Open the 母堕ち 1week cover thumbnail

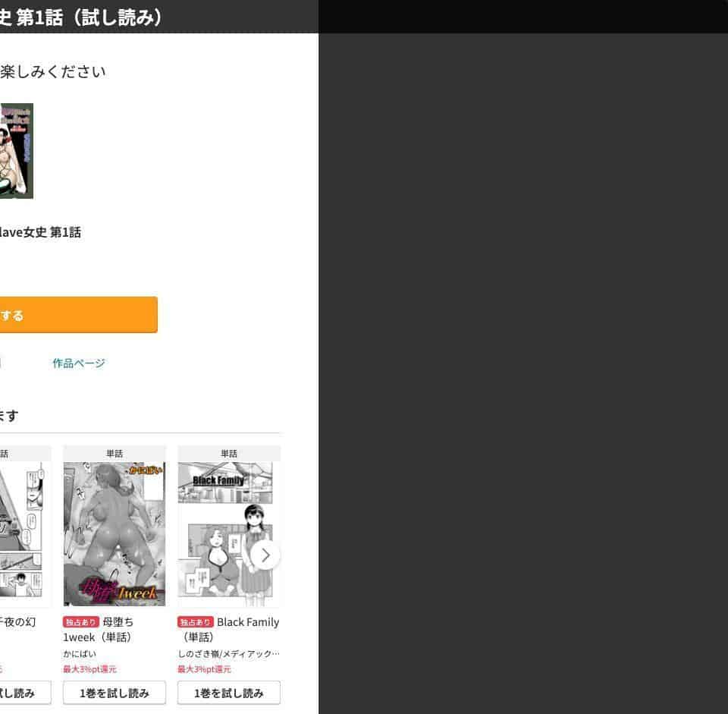(x=115, y=533)
